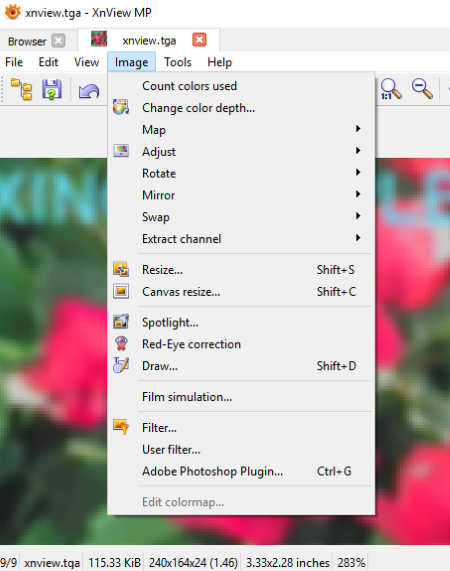Viewport: 450px width, 571px height.
Task: Click the file size 115.33 KiB in status bar
Action: pos(114,563)
